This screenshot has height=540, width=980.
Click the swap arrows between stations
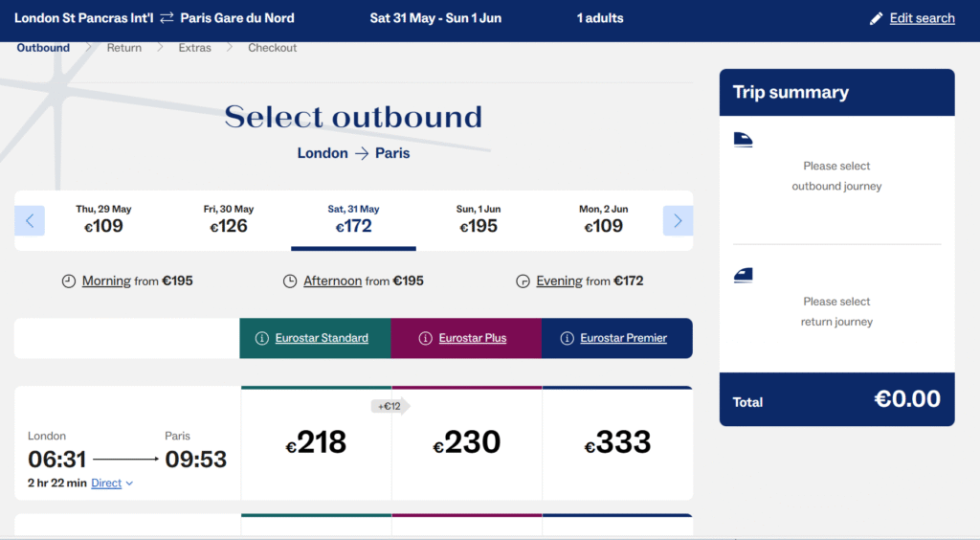[167, 18]
